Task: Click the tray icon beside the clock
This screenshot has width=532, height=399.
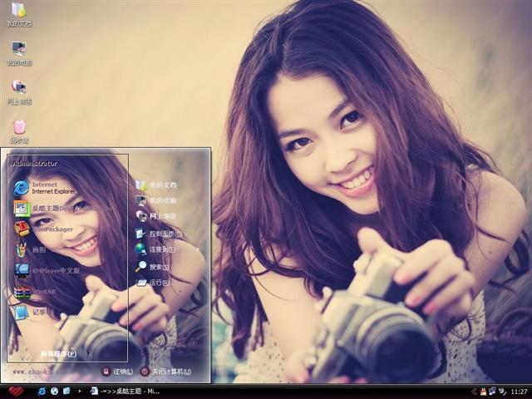Action: click(502, 392)
